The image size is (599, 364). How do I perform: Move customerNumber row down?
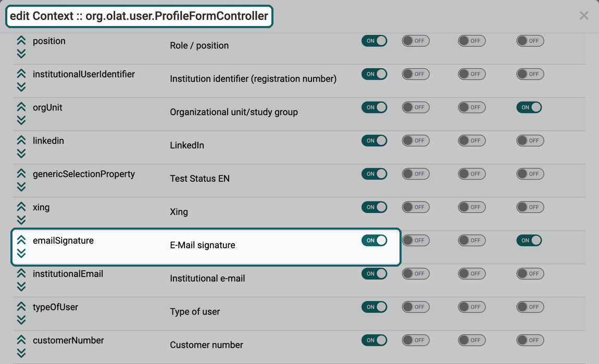click(21, 353)
